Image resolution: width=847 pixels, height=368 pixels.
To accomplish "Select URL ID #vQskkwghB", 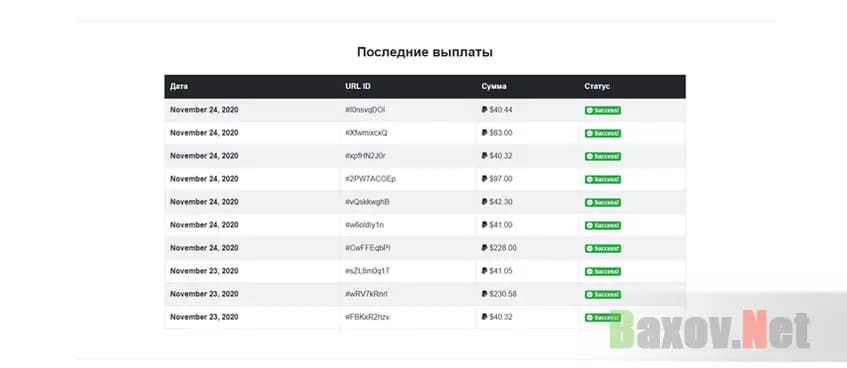I will pyautogui.click(x=367, y=202).
